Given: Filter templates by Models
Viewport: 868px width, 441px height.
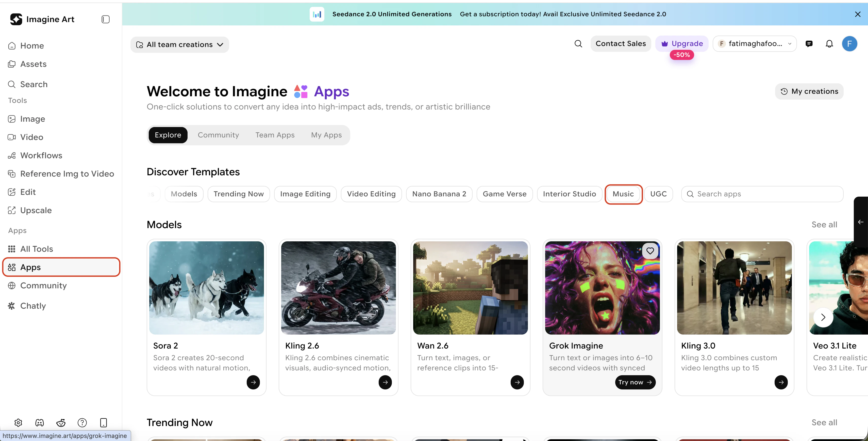Looking at the screenshot, I should click(x=184, y=194).
